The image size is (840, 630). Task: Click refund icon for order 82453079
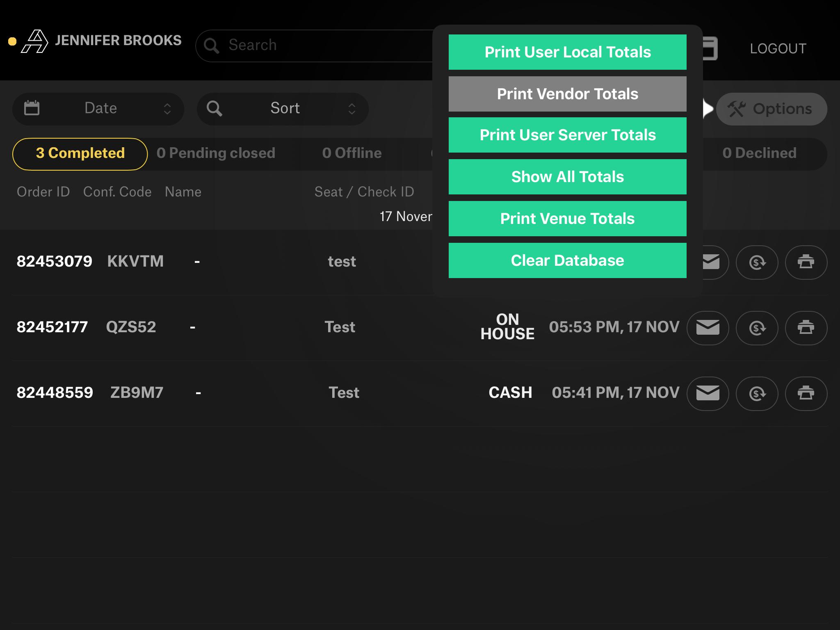tap(757, 262)
